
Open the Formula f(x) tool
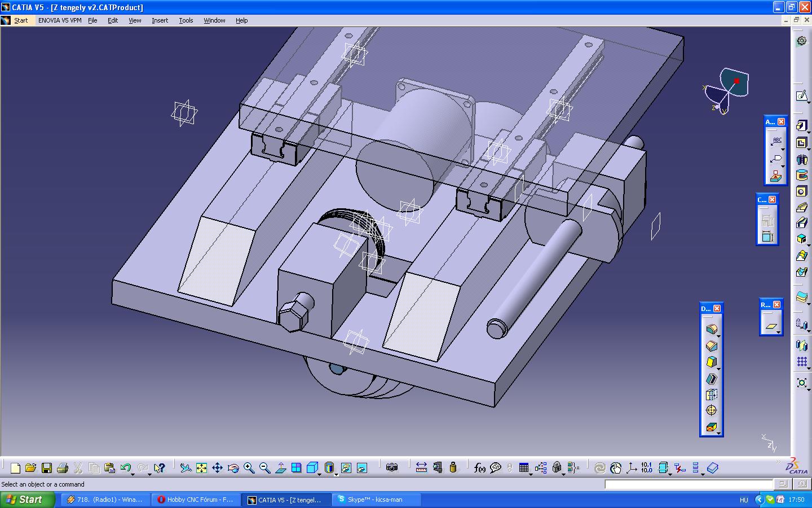tap(480, 468)
